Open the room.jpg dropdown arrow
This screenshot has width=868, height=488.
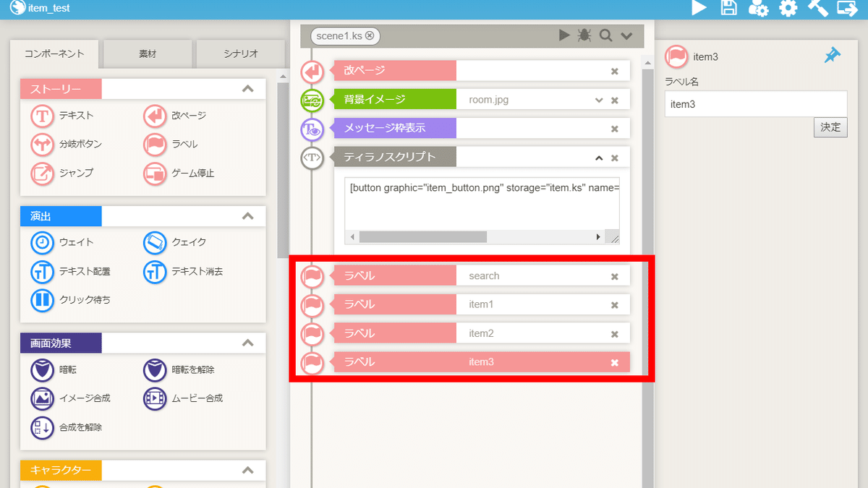[x=599, y=100]
